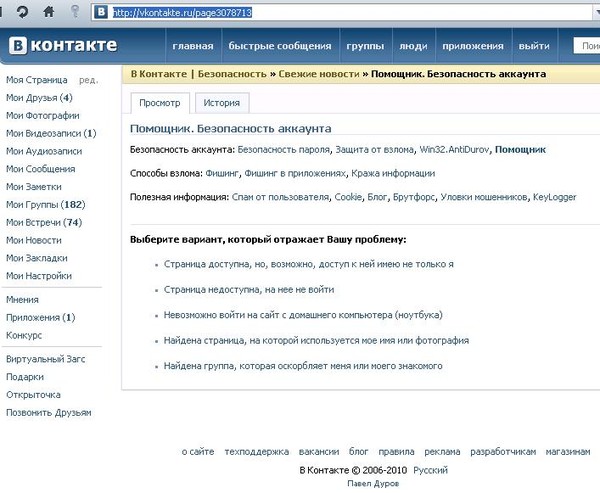This screenshot has height=493, width=600.
Task: Open реклама footer link
Action: point(442,452)
